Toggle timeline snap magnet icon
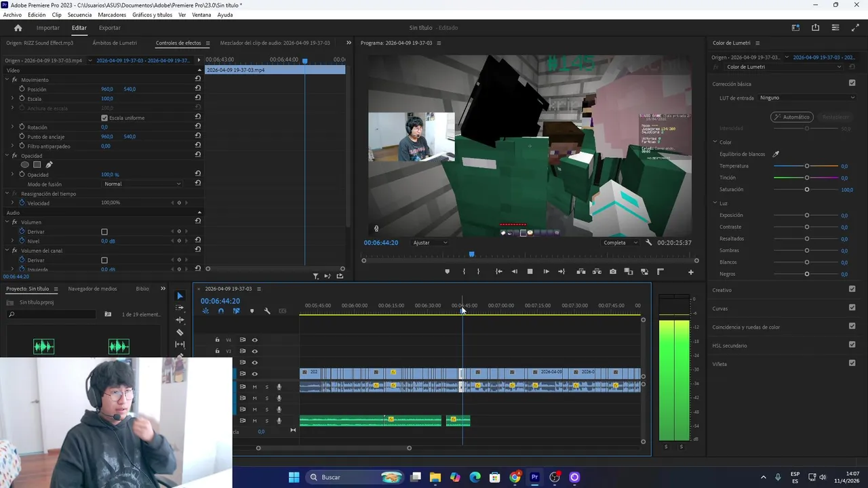 220,311
